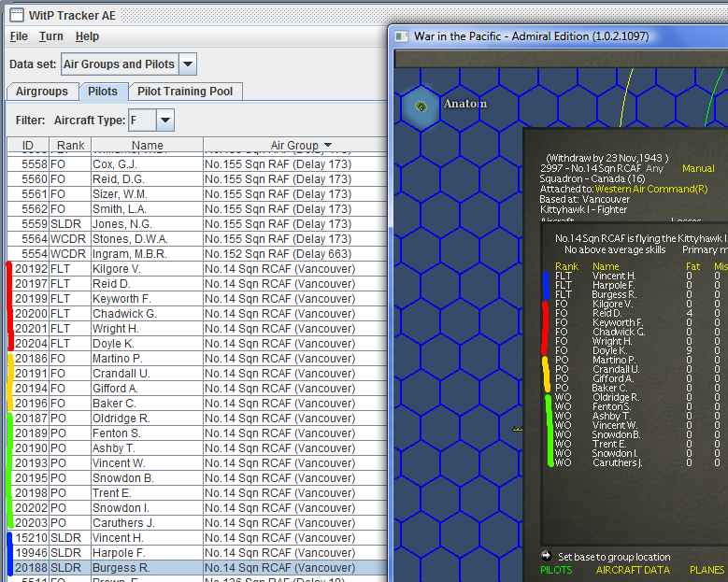The width and height of the screenshot is (728, 582).
Task: Select tracker row Oldridge R.
Action: click(197, 419)
